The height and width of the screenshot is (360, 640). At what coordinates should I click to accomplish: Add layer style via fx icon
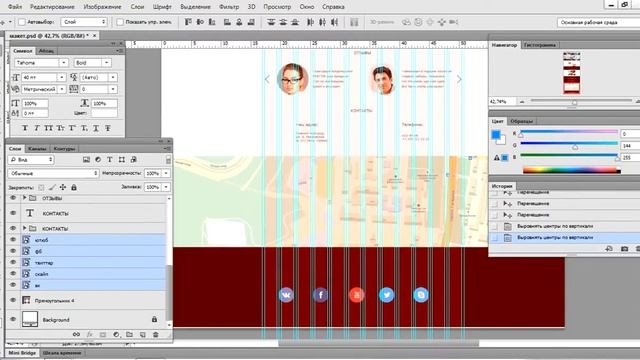click(89, 334)
